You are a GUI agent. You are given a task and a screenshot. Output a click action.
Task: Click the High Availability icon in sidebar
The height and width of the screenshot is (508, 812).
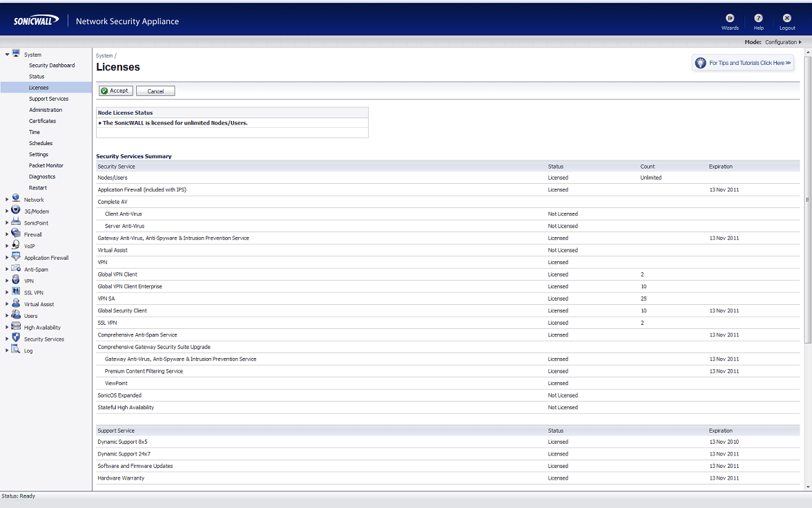(16, 326)
